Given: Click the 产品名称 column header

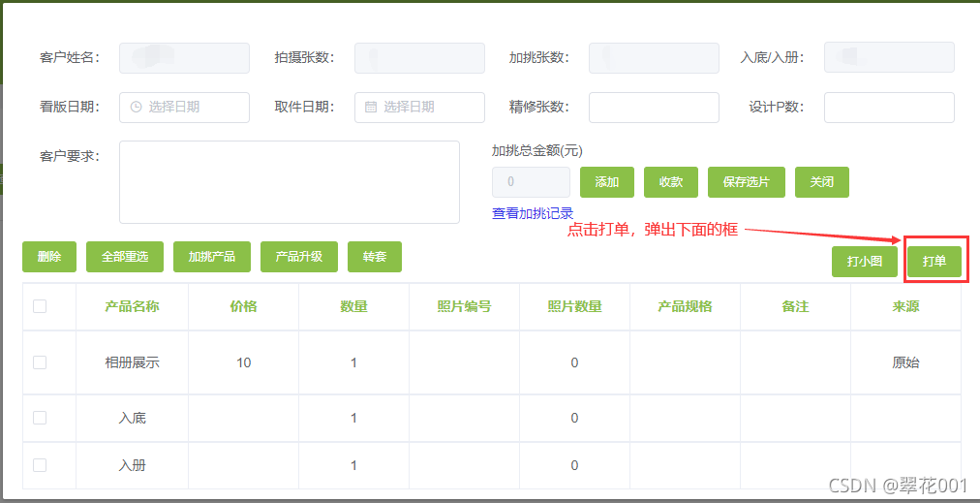Looking at the screenshot, I should coord(132,306).
